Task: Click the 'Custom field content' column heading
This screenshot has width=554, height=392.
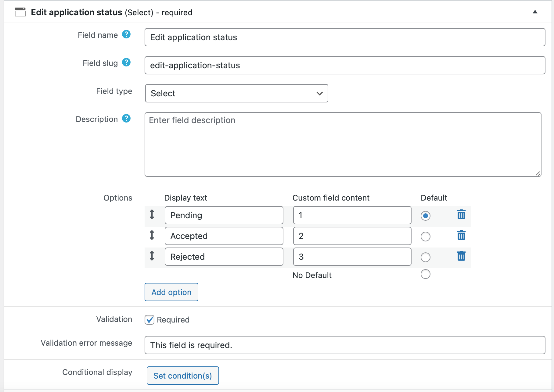Action: coord(331,198)
